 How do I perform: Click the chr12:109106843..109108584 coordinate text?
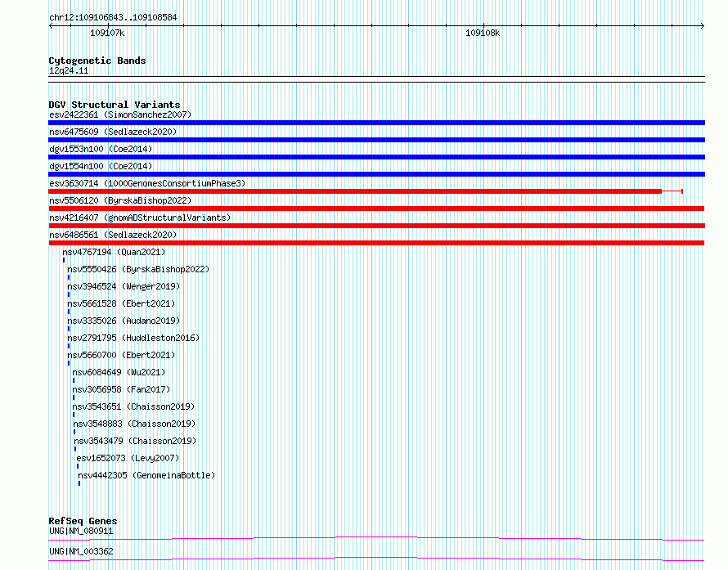[x=113, y=17]
